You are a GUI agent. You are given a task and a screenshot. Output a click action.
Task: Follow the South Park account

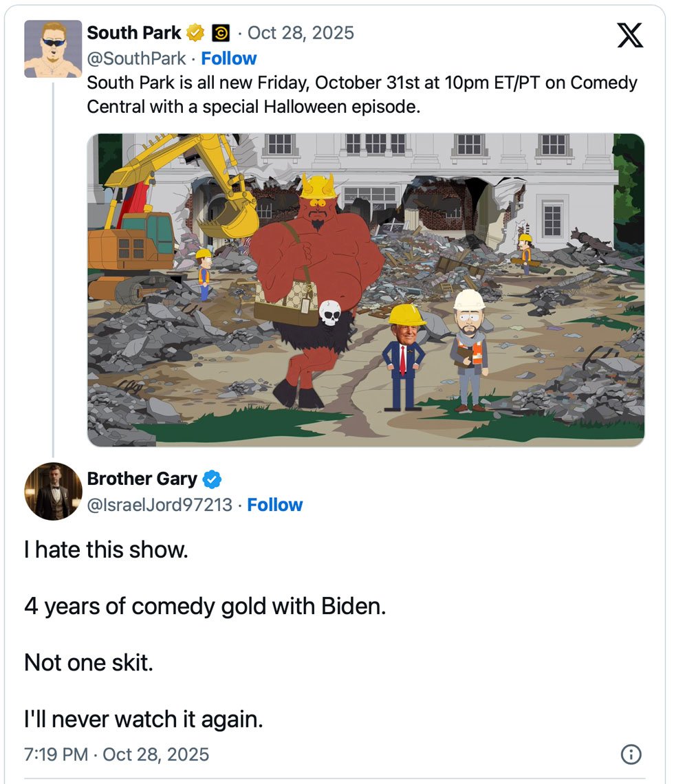228,58
